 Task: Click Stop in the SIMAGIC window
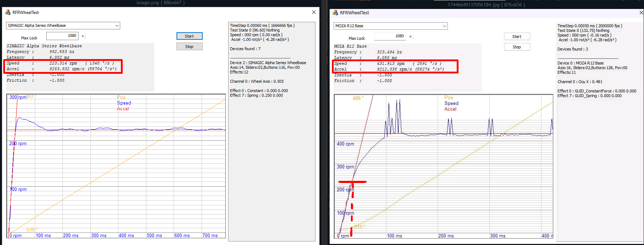pyautogui.click(x=189, y=47)
